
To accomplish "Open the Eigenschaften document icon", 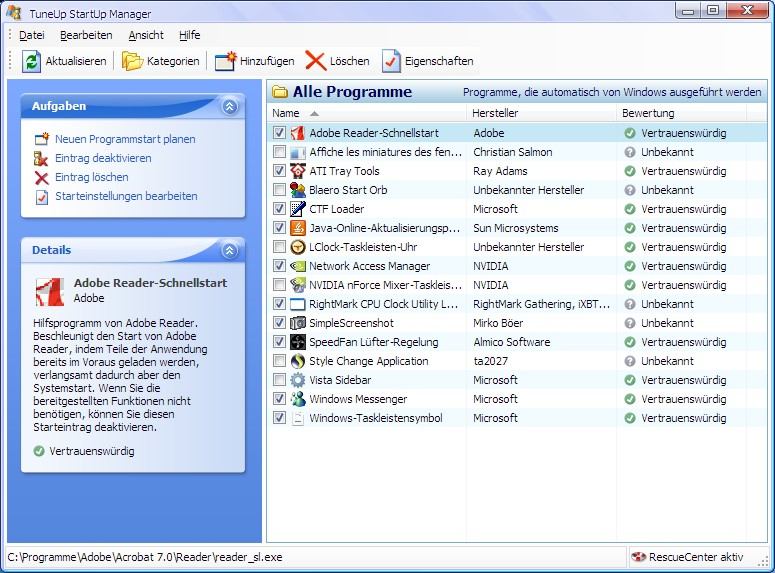I will coord(391,61).
